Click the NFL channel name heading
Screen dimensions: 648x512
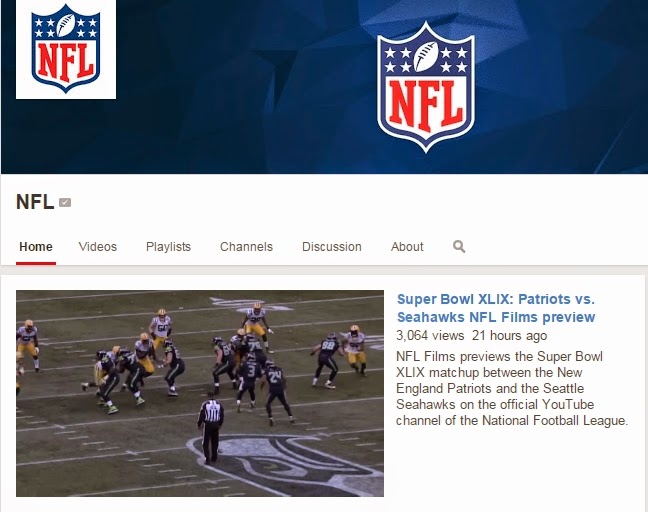pos(35,202)
